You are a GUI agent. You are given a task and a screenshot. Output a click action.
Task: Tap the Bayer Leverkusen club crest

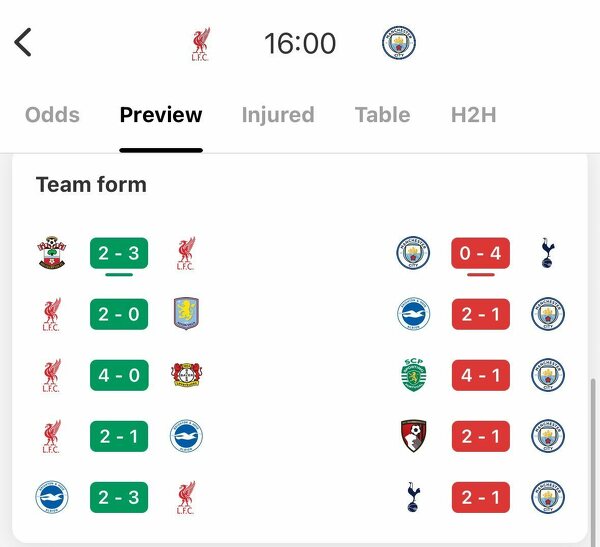click(x=186, y=375)
